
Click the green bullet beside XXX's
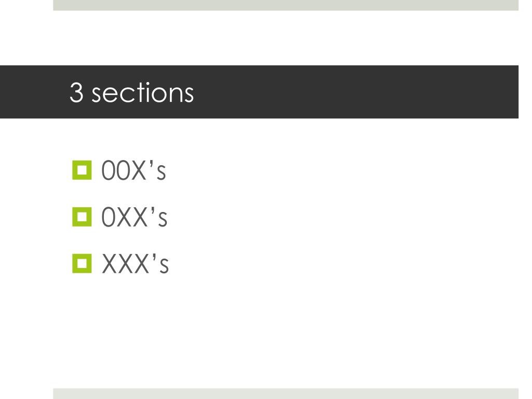(82, 263)
